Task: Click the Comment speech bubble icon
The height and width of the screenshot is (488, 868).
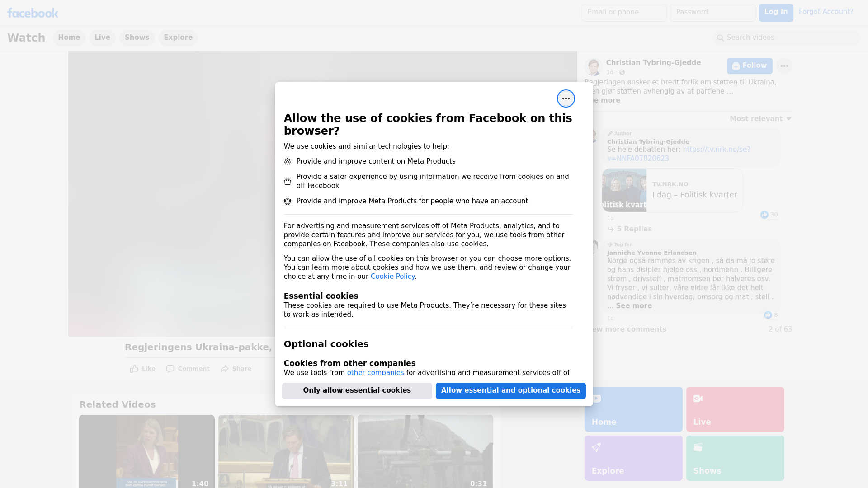Action: (x=170, y=369)
